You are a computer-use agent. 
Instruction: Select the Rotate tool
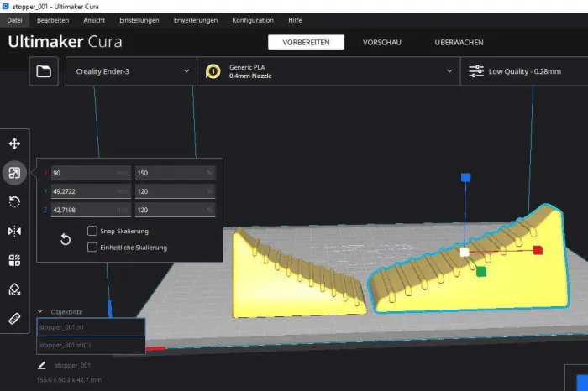14,202
